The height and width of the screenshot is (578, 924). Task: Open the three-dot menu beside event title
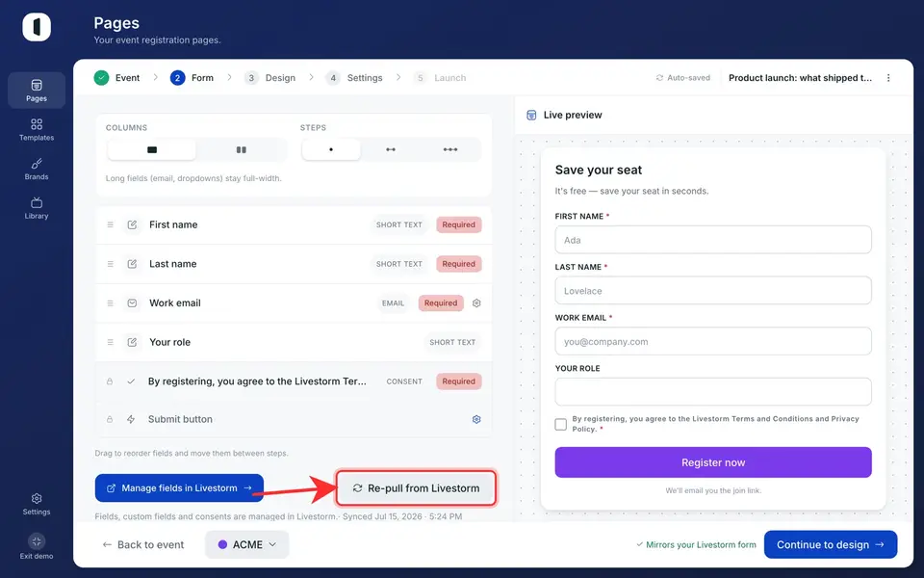[x=888, y=78]
